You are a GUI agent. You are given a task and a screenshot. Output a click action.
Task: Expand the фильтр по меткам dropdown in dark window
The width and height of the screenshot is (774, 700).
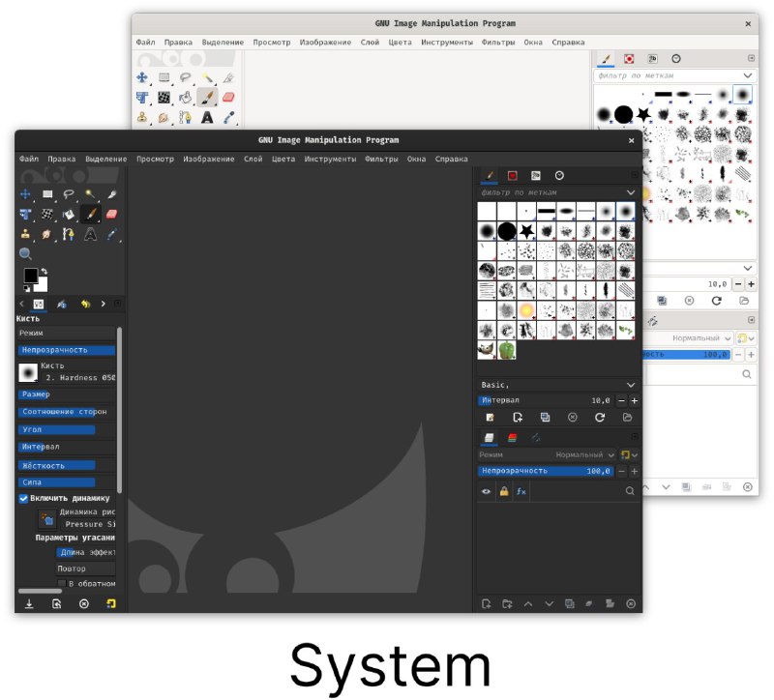[631, 192]
